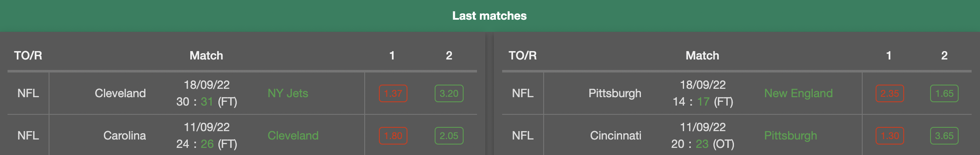Click green Pittsburgh winner link

791,136
